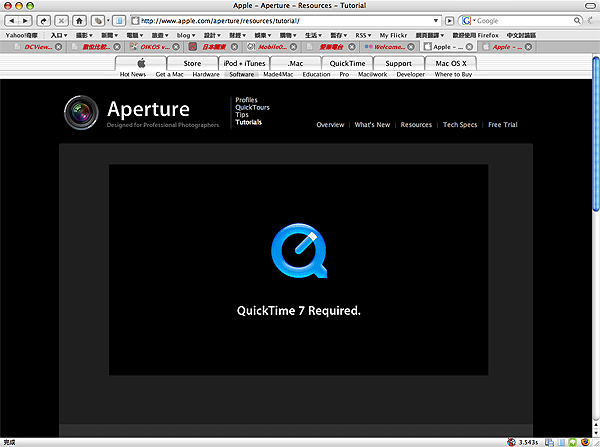Close the Welcome tab

pyautogui.click(x=411, y=47)
